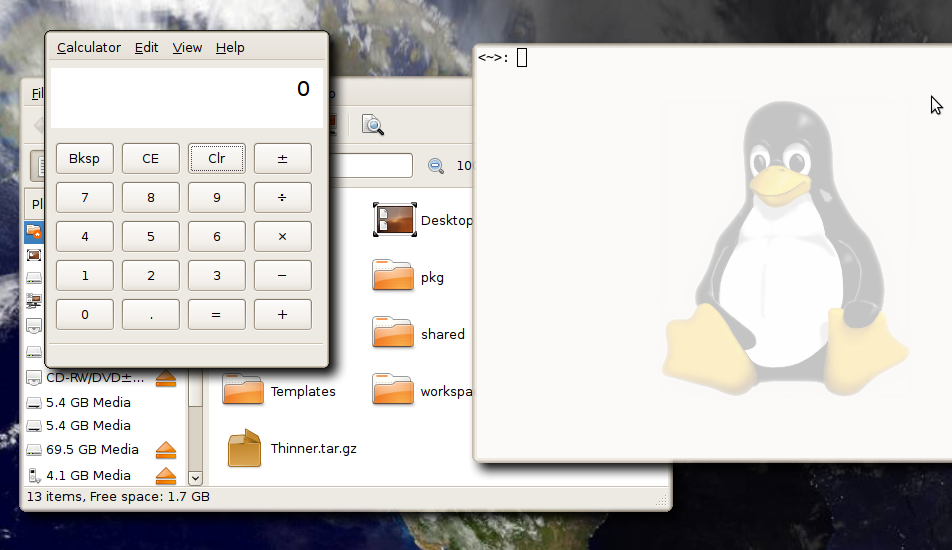Select the multiply × operator
This screenshot has width=952, height=550.
tap(282, 236)
